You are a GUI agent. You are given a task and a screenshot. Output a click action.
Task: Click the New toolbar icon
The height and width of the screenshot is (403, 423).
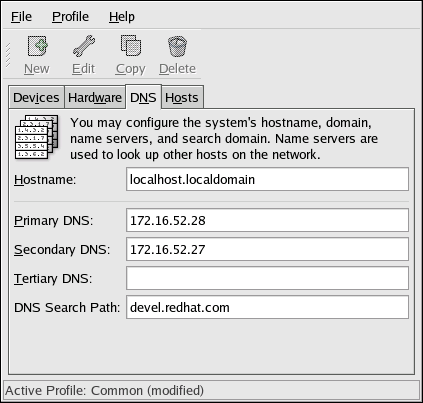click(x=37, y=46)
